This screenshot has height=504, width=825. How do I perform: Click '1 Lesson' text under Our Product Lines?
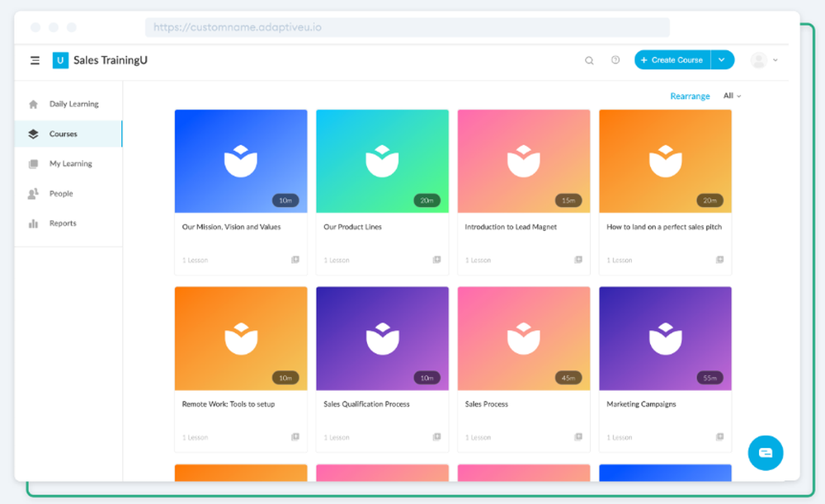pos(337,261)
